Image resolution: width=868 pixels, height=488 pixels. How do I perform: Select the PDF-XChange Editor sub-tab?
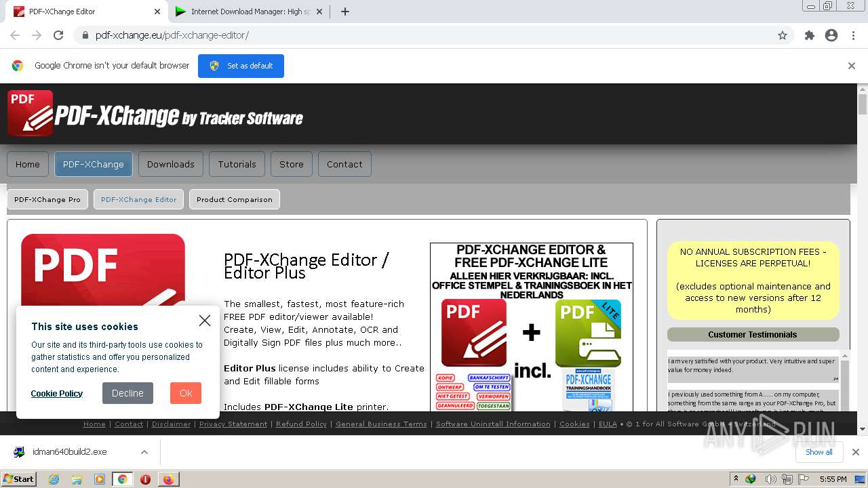pyautogui.click(x=139, y=199)
